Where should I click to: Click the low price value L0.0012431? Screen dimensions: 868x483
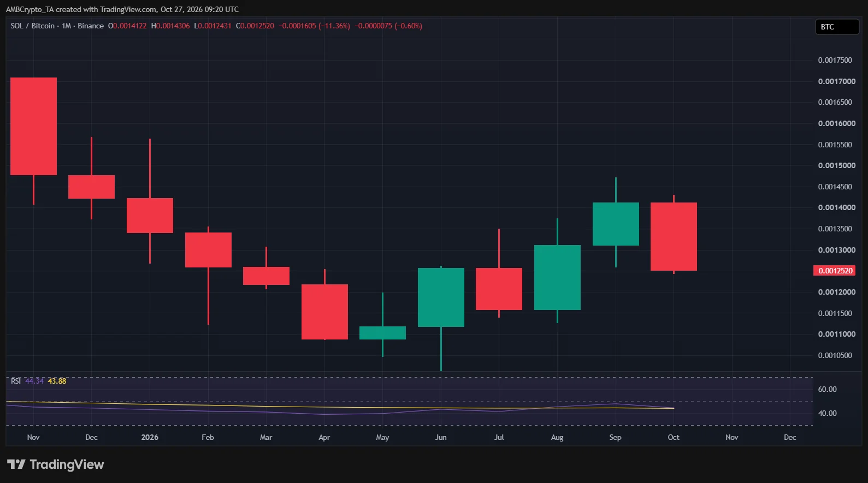click(x=213, y=26)
